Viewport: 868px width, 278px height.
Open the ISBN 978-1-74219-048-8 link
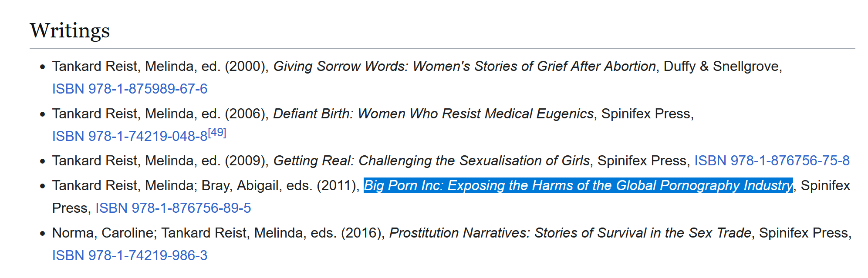pyautogui.click(x=129, y=136)
